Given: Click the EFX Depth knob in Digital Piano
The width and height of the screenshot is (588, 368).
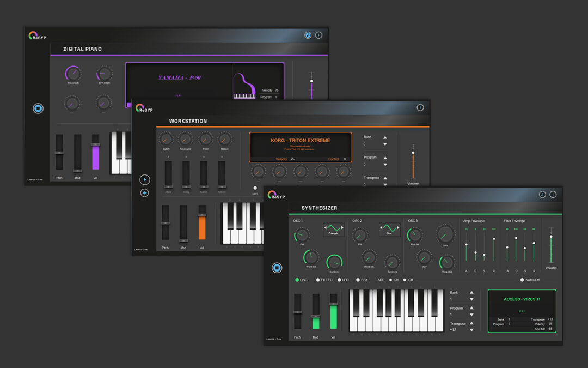Looking at the screenshot, I should click(104, 73).
